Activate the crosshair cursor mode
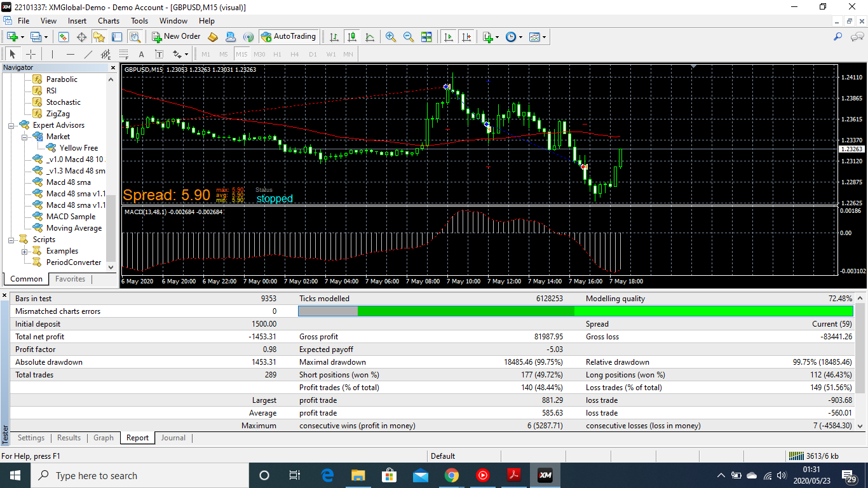 click(30, 54)
